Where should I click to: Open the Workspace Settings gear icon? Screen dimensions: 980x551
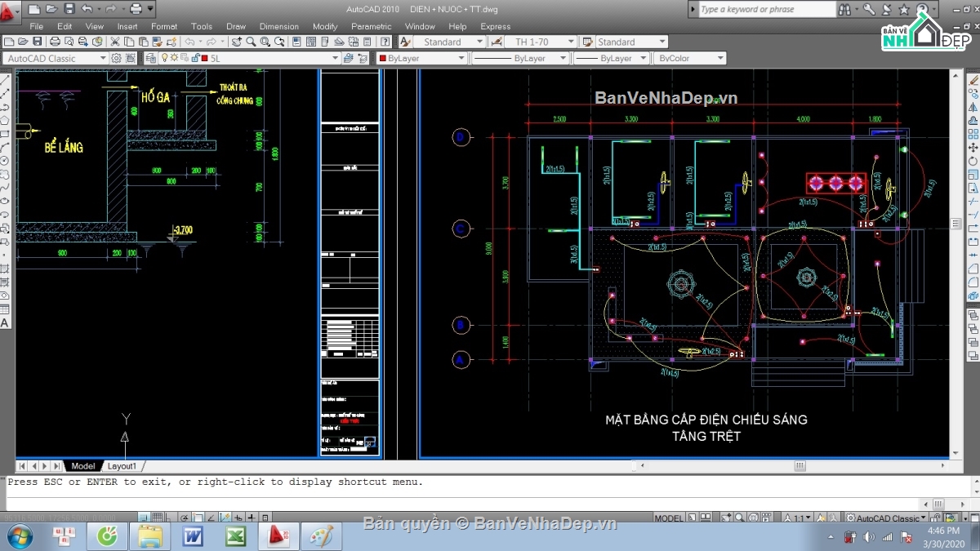tap(117, 58)
